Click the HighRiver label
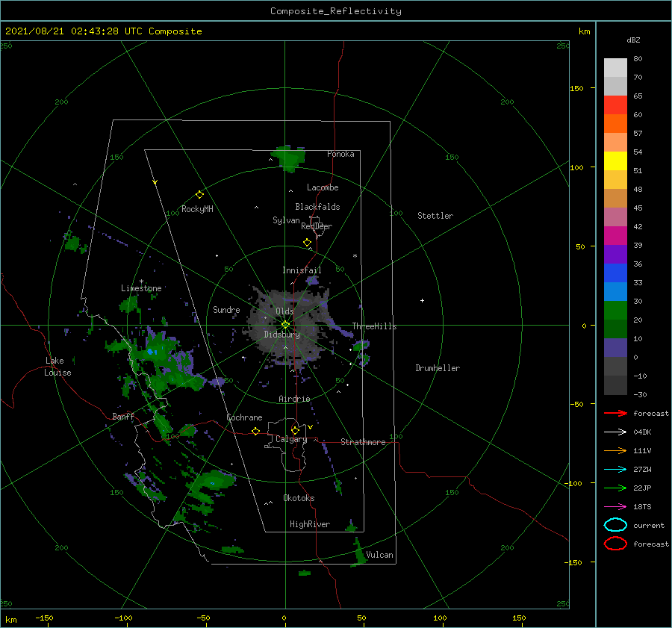Viewport: 672px width, 628px height. (x=310, y=524)
